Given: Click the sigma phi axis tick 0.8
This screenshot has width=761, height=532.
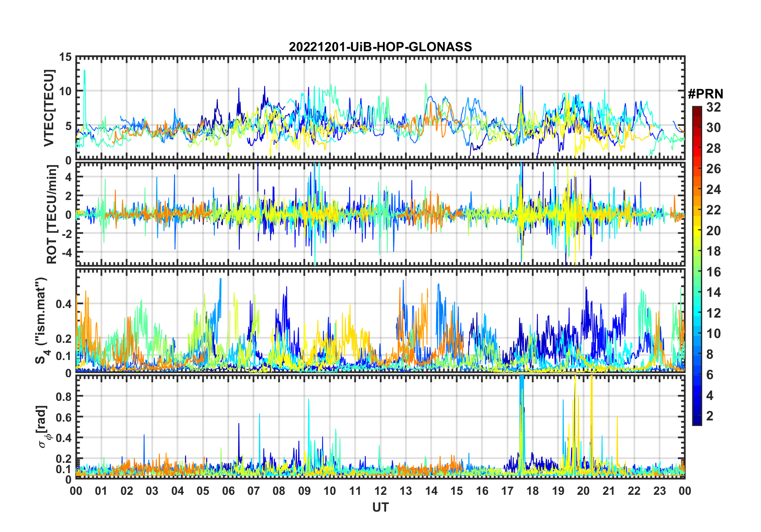Looking at the screenshot, I should pyautogui.click(x=64, y=396).
